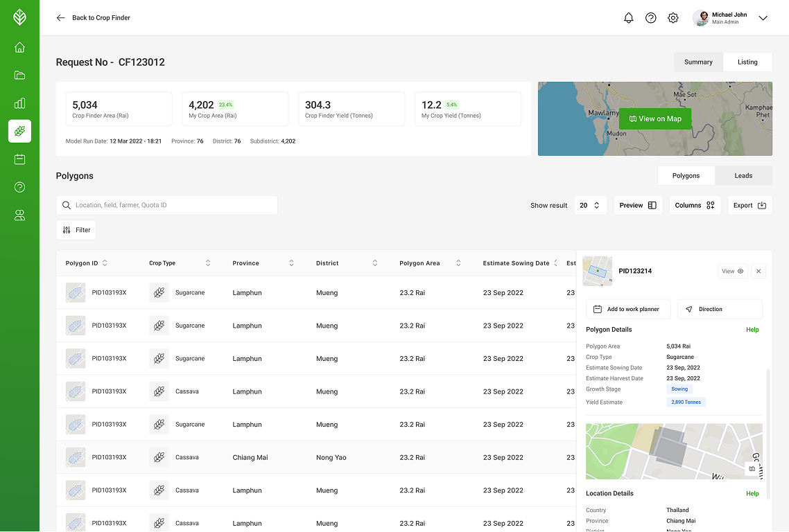Screen dimensions: 789x532
Task: Close the PID123214 preview panel
Action: click(758, 271)
